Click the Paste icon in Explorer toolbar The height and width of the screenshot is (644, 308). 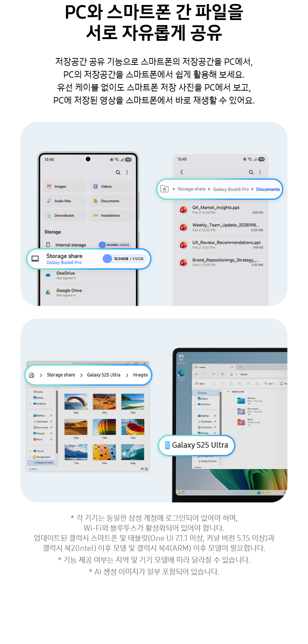231,384
